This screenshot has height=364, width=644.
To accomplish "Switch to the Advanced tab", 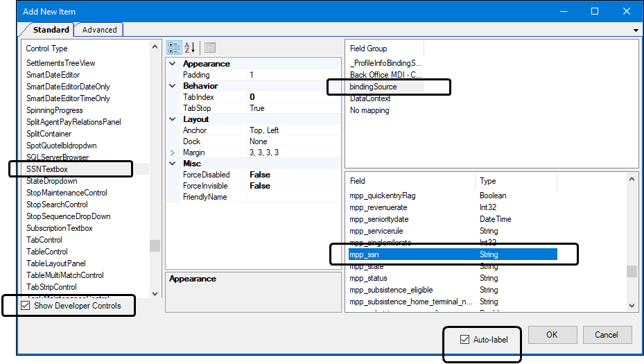I will (99, 30).
